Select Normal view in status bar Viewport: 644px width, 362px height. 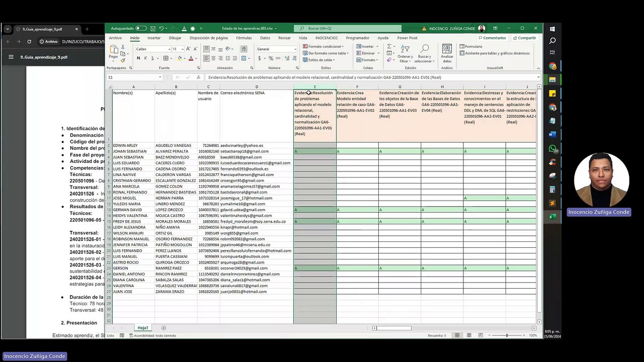pyautogui.click(x=457, y=335)
